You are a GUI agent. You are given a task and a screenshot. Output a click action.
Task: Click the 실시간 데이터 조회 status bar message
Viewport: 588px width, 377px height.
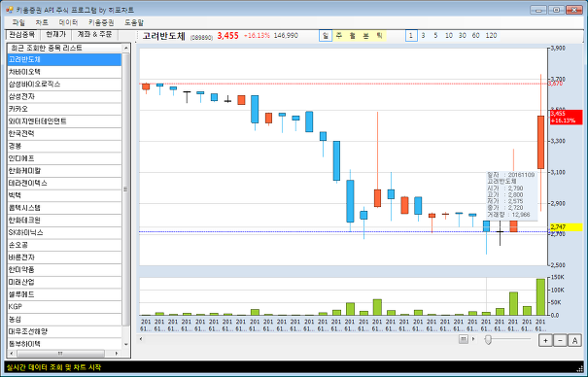pos(54,367)
